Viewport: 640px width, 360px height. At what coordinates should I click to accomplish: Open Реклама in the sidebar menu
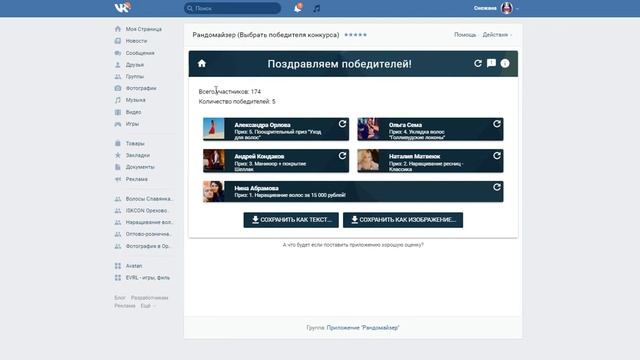pos(136,179)
